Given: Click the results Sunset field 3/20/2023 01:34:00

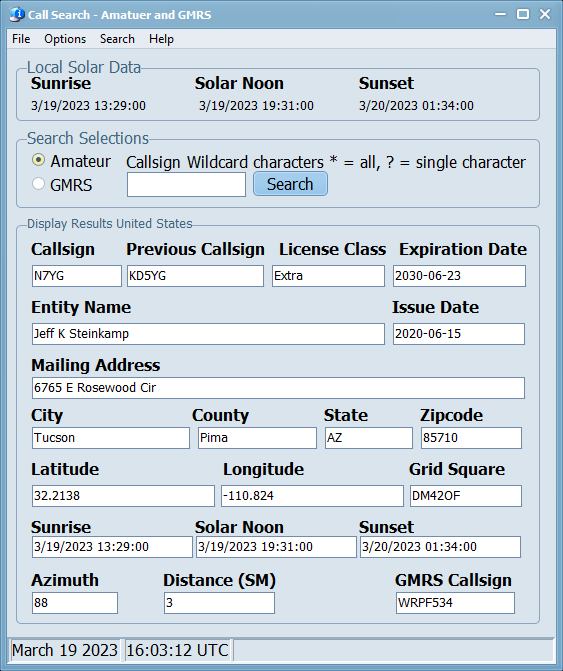Looking at the screenshot, I should pos(441,547).
